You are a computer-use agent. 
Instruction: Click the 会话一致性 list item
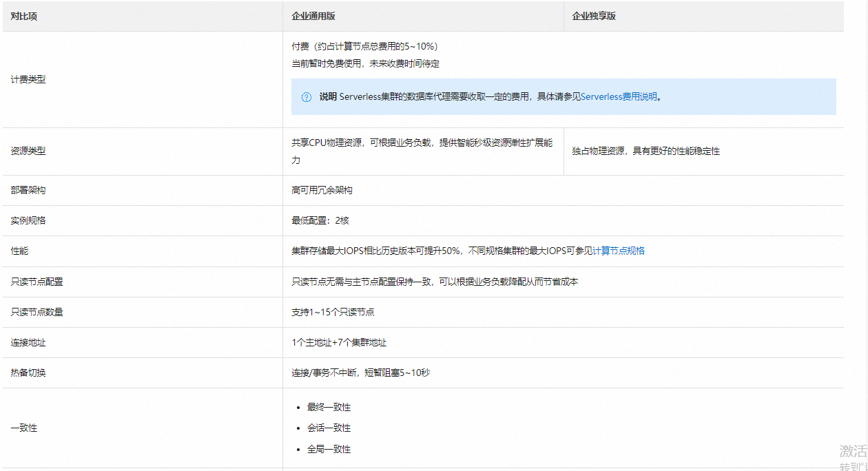[x=329, y=428]
